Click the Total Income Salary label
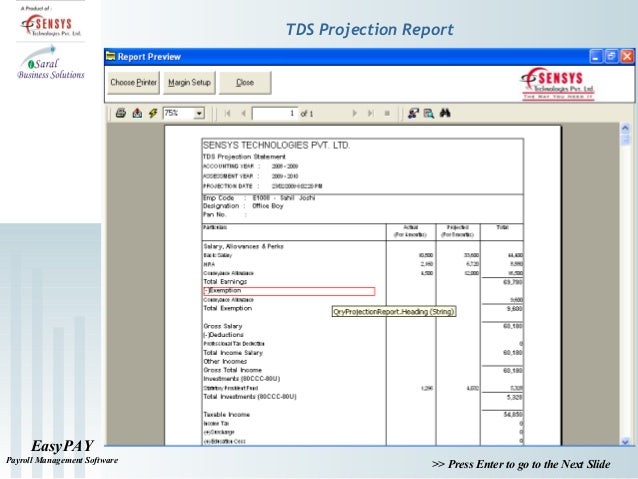Screen dimensions: 638x479 [x=233, y=353]
